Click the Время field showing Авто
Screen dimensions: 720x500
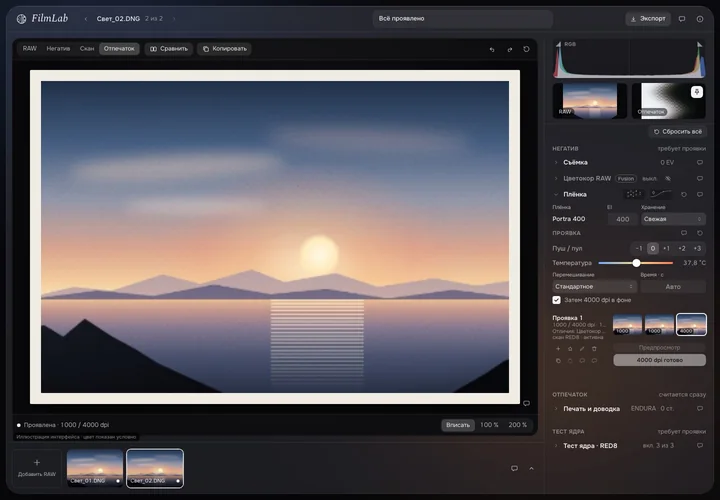click(x=673, y=287)
